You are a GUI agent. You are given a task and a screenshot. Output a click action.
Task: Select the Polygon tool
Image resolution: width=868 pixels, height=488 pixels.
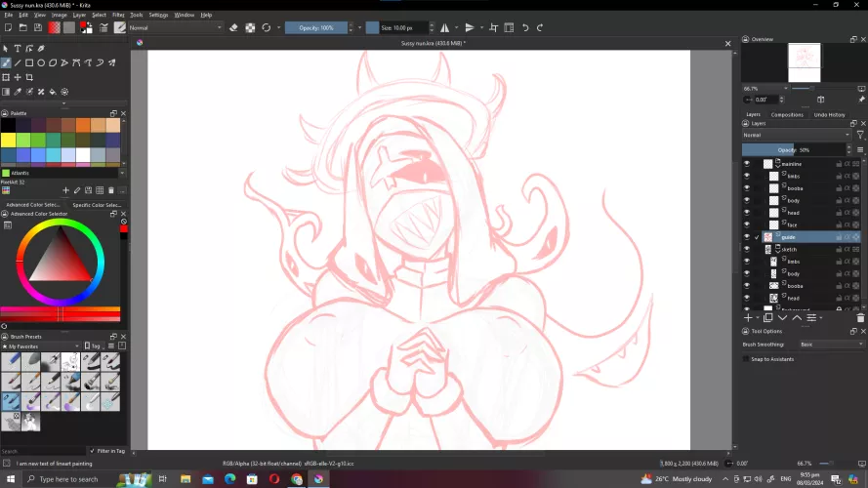tap(53, 63)
